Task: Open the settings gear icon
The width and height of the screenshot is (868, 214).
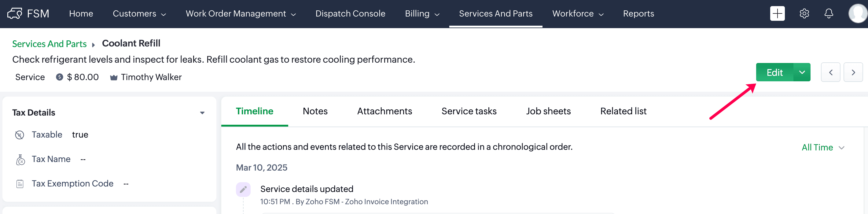Action: pos(804,13)
